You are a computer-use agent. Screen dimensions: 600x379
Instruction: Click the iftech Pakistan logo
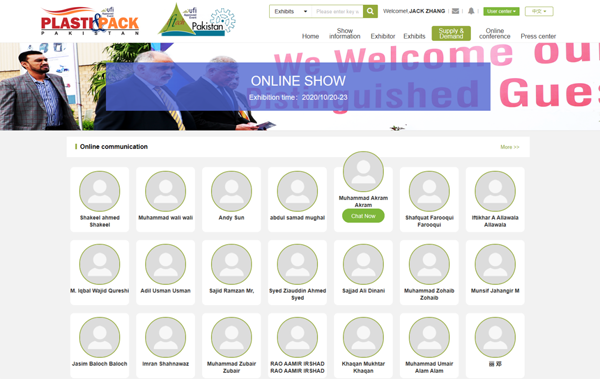[197, 20]
